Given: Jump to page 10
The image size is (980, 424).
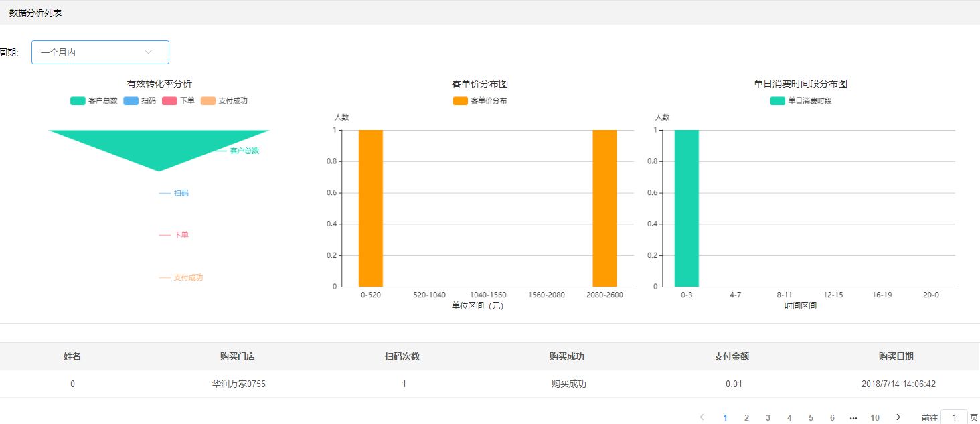Looking at the screenshot, I should coord(874,417).
